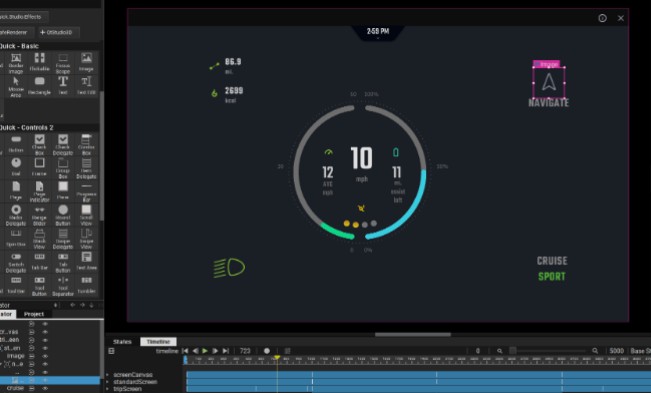Click the timeline zoom slider handle
Screen dimensions: 651x393
(513, 351)
